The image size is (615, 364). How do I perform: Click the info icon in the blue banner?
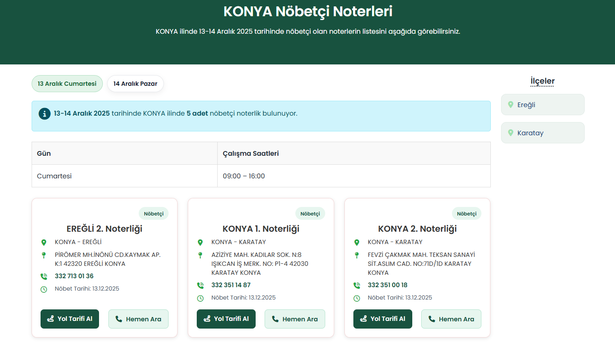pos(44,114)
